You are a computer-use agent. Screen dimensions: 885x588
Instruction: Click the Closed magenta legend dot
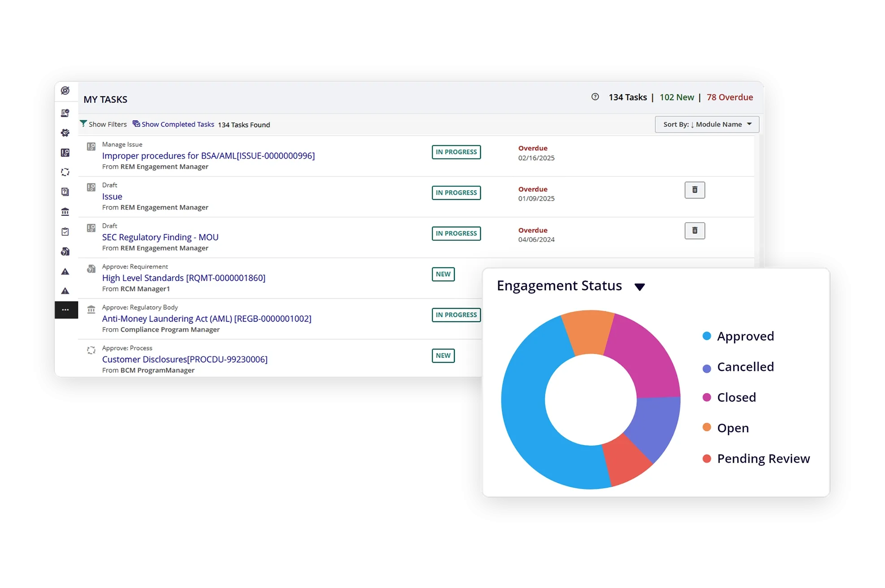[707, 398]
